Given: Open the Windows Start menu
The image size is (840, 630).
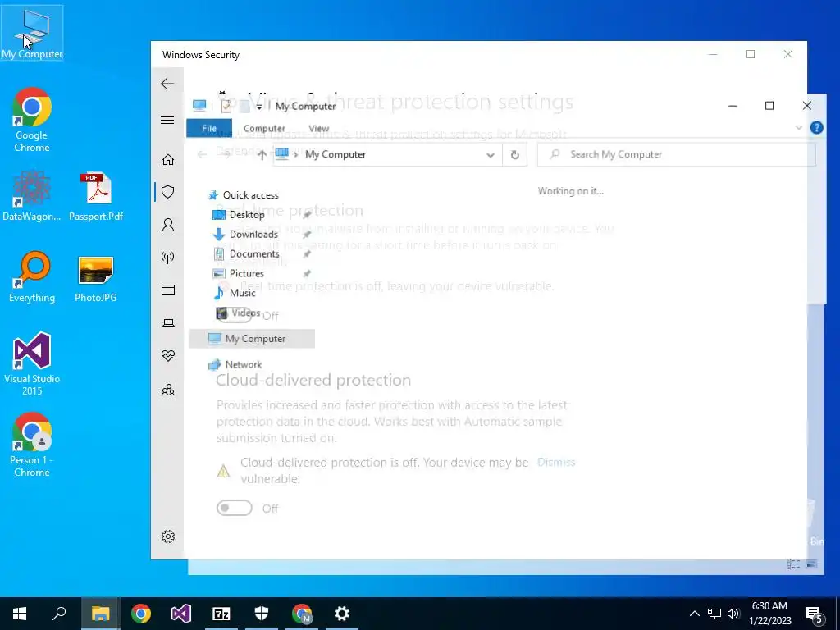Looking at the screenshot, I should pos(20,614).
